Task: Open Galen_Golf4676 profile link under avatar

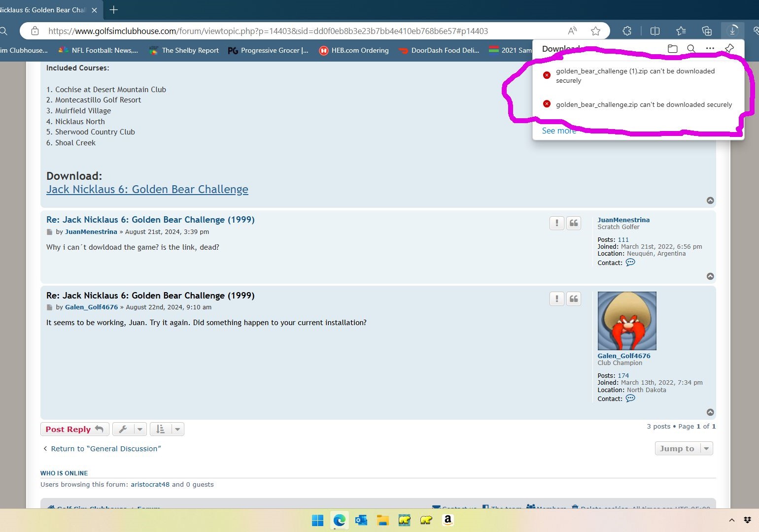Action: tap(624, 356)
